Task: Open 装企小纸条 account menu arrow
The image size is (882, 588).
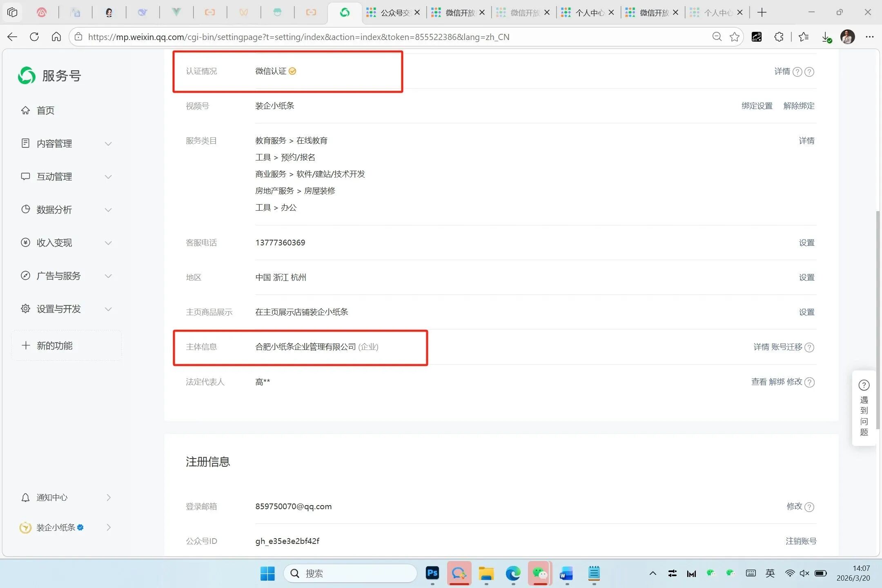Action: [109, 528]
